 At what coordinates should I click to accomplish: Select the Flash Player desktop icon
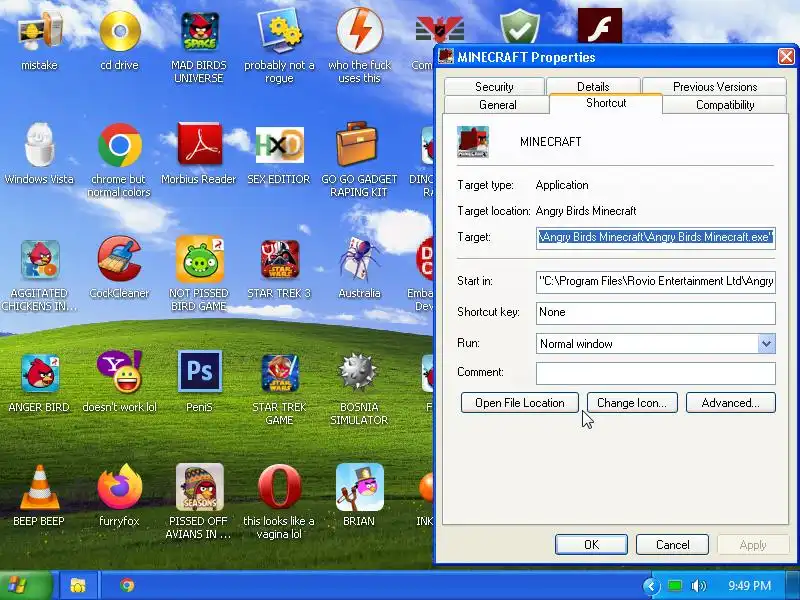[x=599, y=26]
